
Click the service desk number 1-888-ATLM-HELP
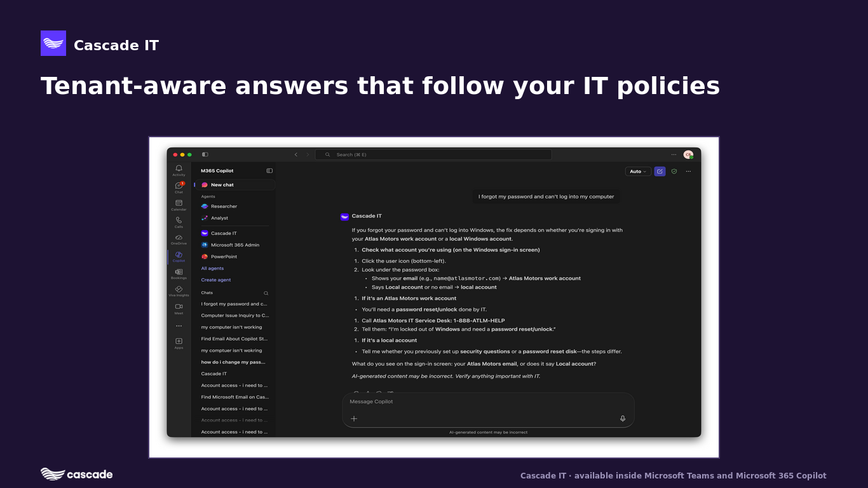click(479, 321)
